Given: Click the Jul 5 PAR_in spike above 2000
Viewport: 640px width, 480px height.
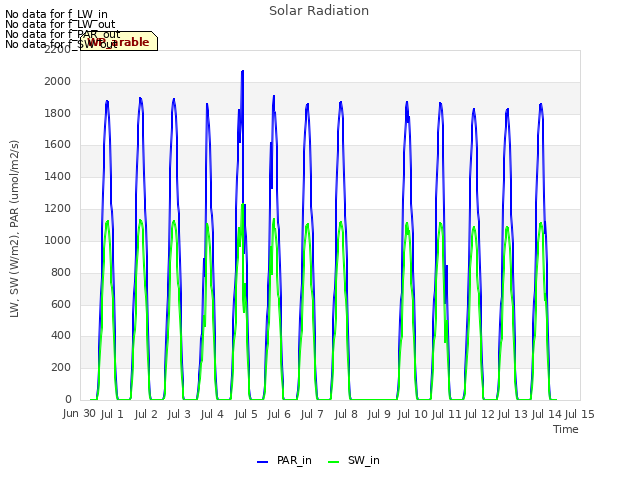Looking at the screenshot, I should click(242, 76).
